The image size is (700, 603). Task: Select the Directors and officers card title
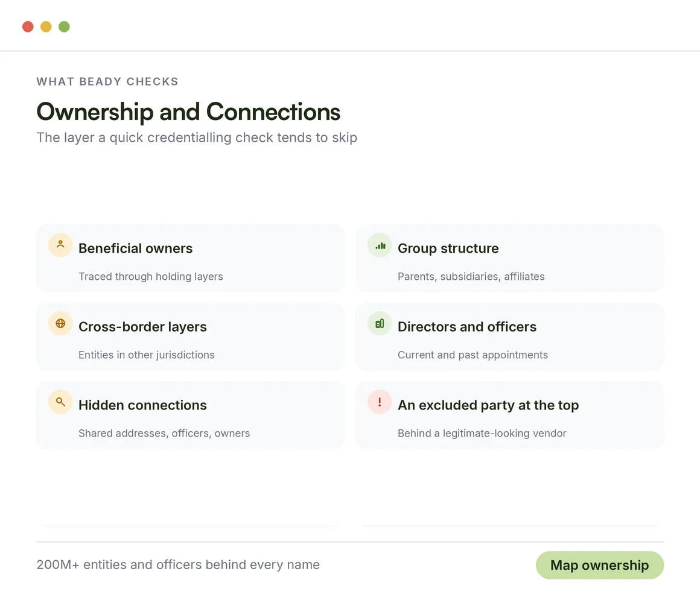tap(467, 327)
